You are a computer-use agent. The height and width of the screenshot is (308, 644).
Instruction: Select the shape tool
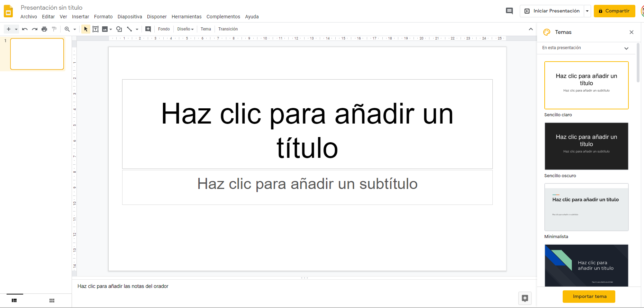click(119, 29)
